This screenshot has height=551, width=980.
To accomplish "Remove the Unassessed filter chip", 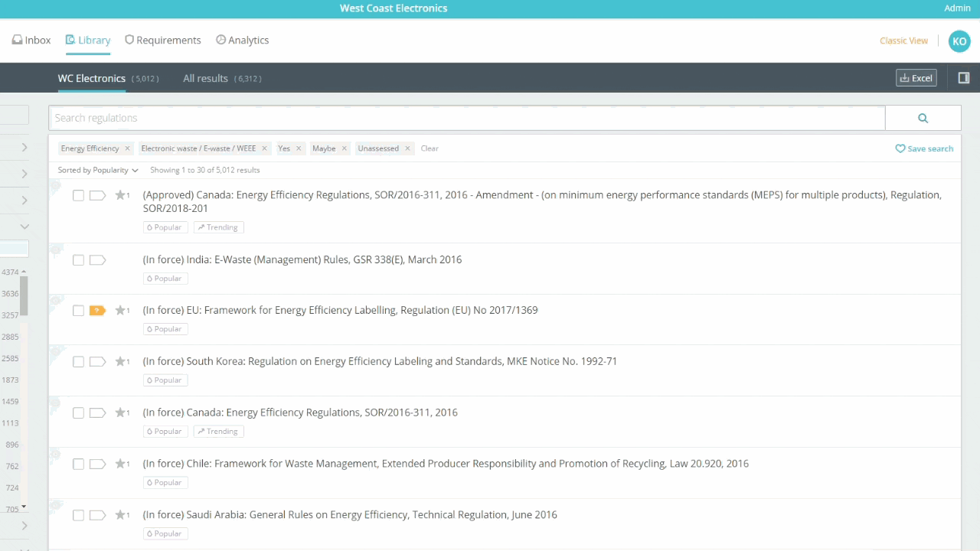I will (407, 148).
